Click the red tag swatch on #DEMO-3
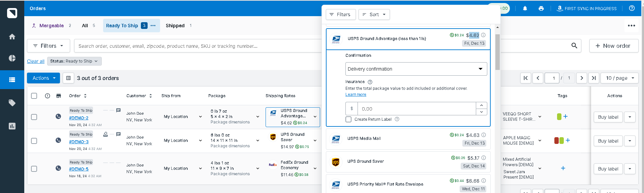The width and height of the screenshot is (644, 193). coord(556,141)
